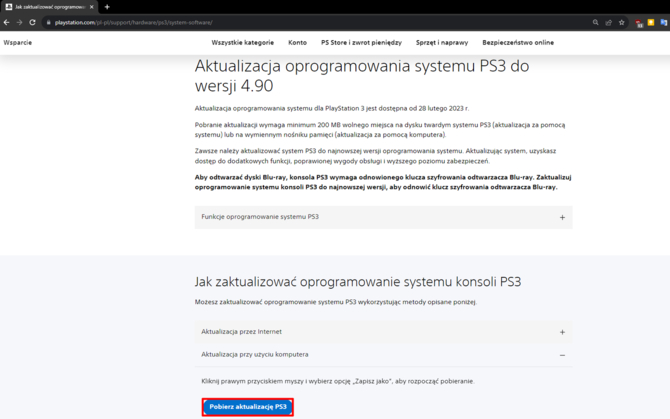Open the red extension icon in toolbar

tap(639, 23)
